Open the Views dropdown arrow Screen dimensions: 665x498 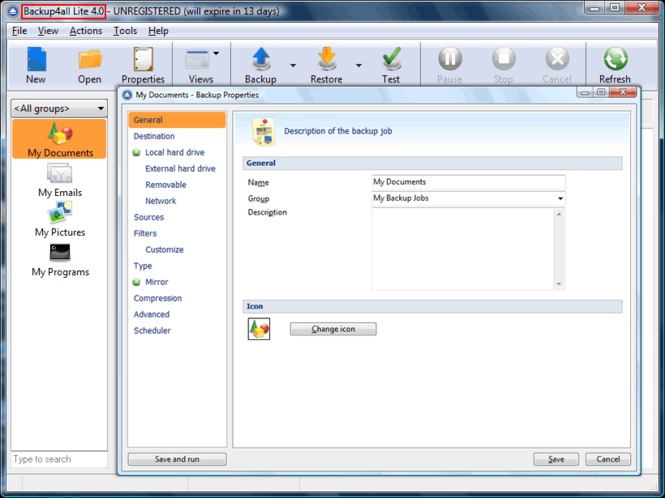[x=216, y=53]
